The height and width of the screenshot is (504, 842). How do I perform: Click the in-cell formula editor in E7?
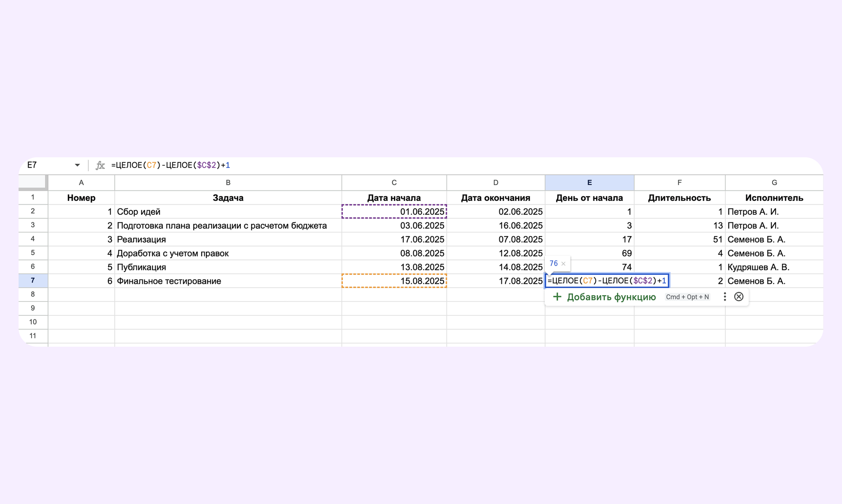[607, 281]
